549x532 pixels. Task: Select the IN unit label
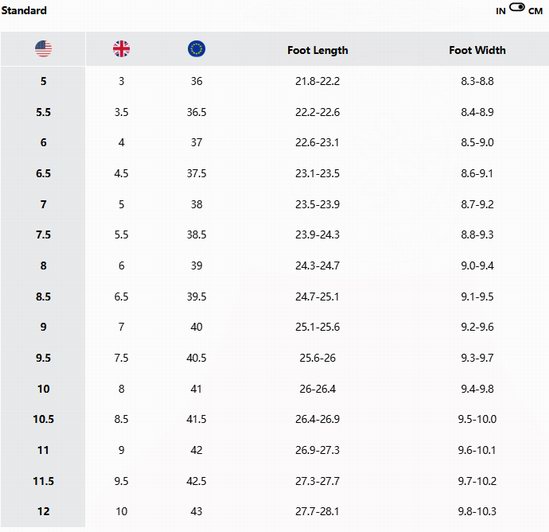click(501, 11)
